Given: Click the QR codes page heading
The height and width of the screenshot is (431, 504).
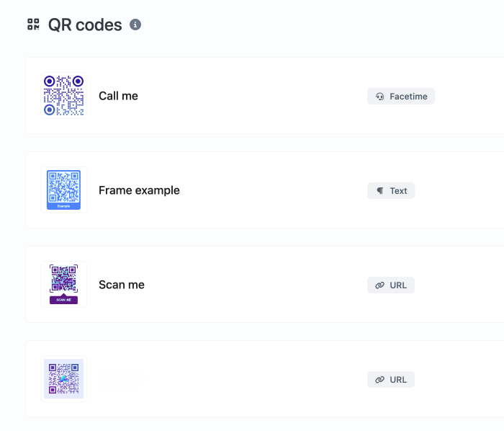Looking at the screenshot, I should [85, 25].
